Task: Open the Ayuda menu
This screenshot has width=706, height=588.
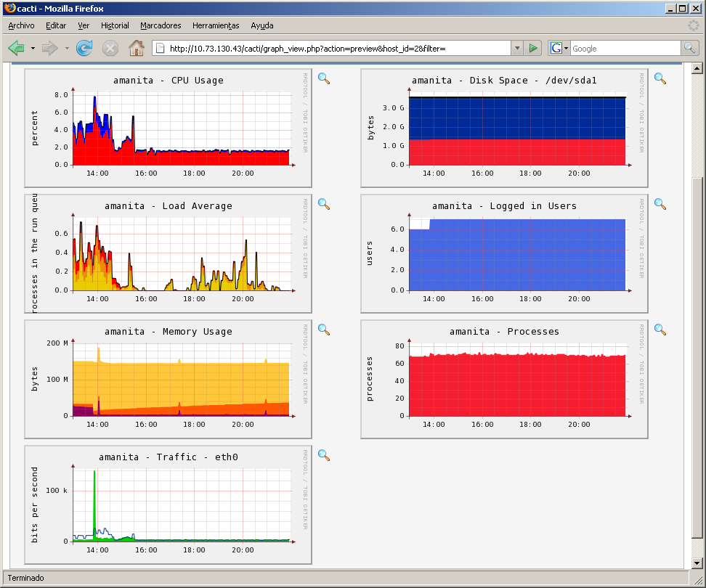Action: 262,25
